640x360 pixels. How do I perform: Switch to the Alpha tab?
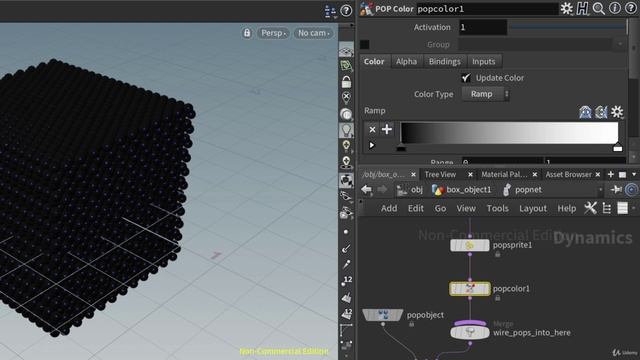pos(406,61)
